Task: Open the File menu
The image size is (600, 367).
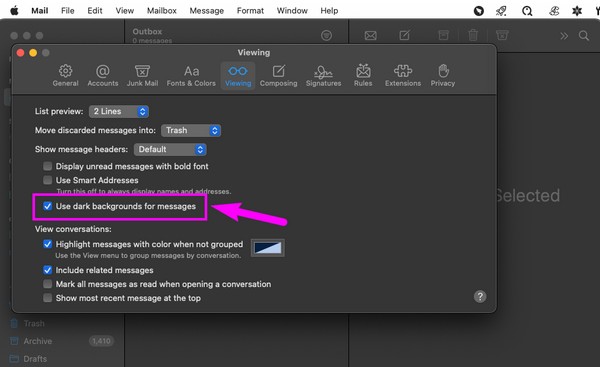Action: [x=68, y=11]
